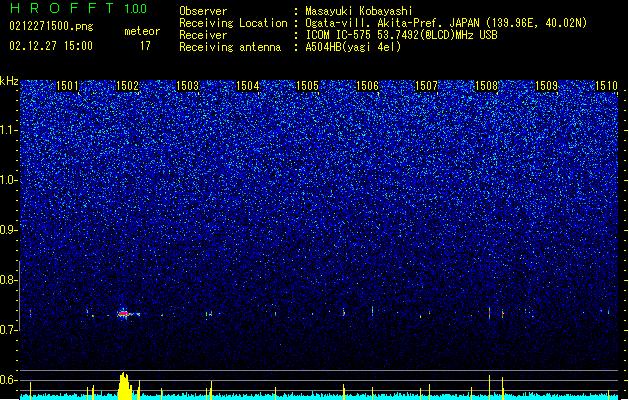Click the Ogata-vill. Akita-Pref. JAPAN location text
629x400 pixels.
[446, 23]
